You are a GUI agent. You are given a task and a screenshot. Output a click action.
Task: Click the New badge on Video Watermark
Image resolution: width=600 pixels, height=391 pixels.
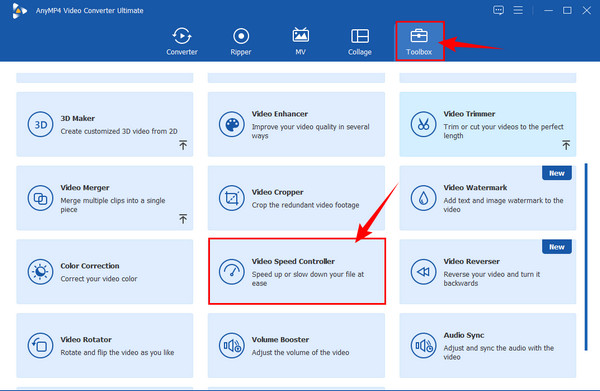point(557,173)
